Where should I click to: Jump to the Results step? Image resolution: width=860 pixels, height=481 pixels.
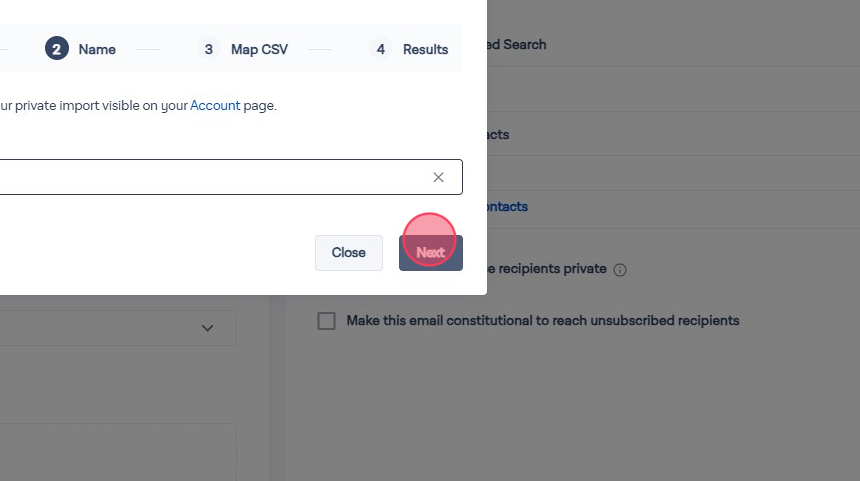click(x=425, y=49)
